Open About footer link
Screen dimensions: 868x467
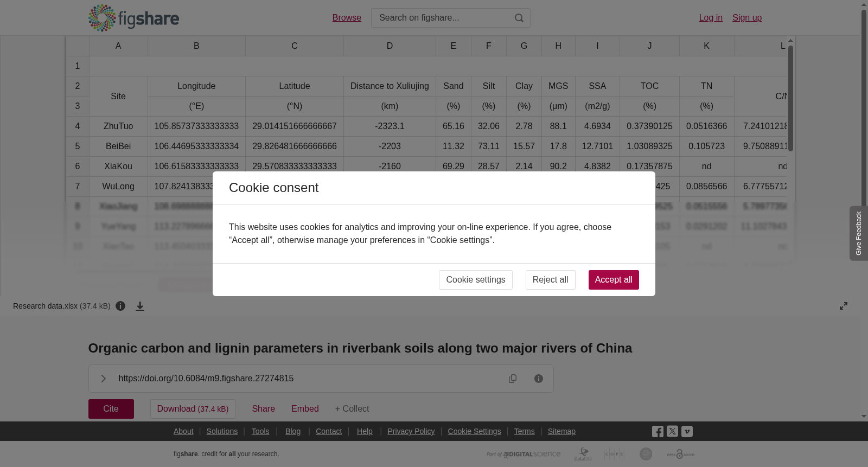pos(183,431)
